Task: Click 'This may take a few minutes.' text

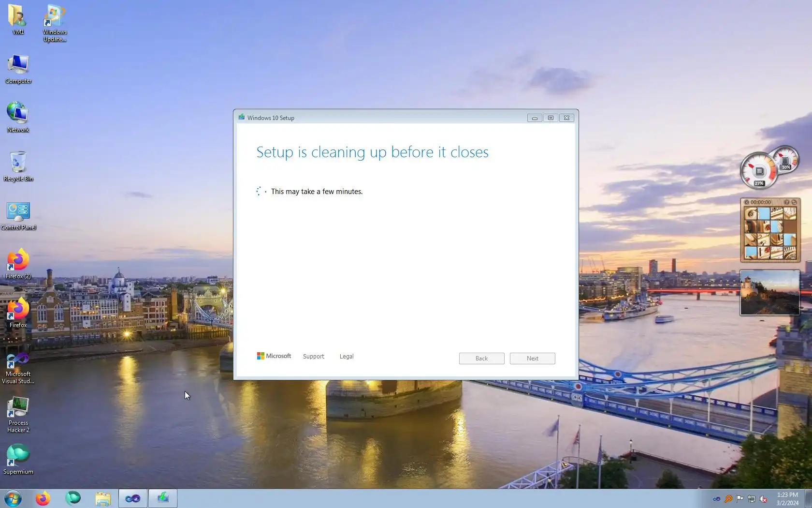Action: (317, 192)
